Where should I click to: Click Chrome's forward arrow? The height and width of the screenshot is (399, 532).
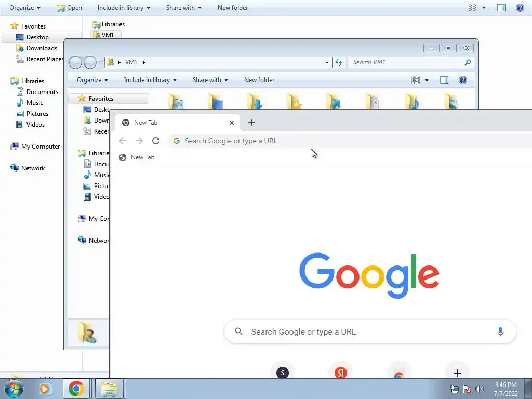139,141
